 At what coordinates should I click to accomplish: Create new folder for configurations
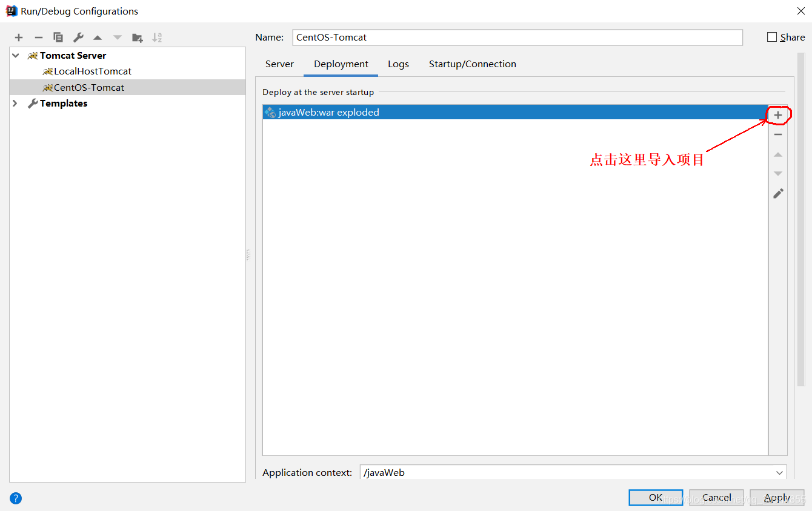point(138,38)
